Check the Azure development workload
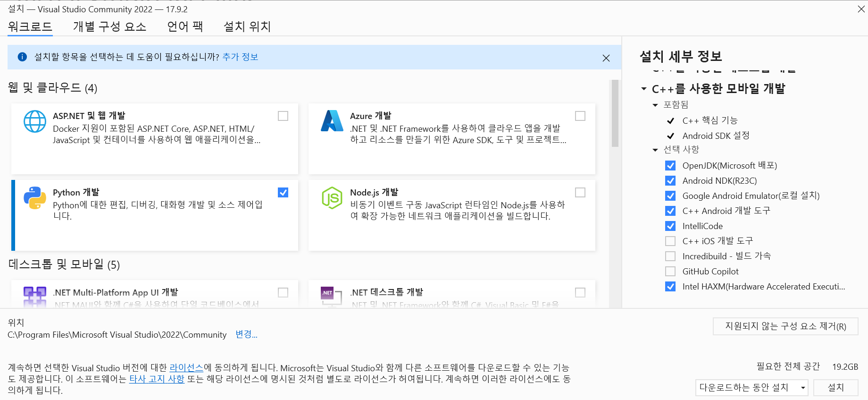The height and width of the screenshot is (400, 868). [x=580, y=116]
